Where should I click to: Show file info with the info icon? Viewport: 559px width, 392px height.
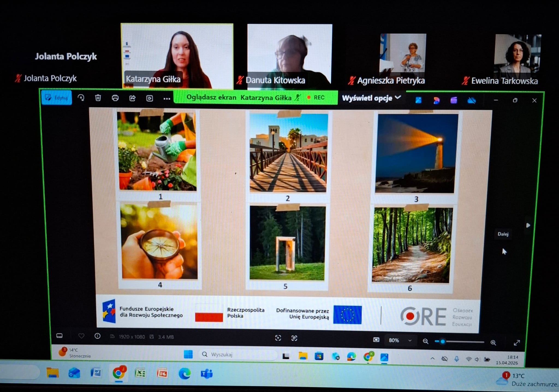[x=97, y=336]
